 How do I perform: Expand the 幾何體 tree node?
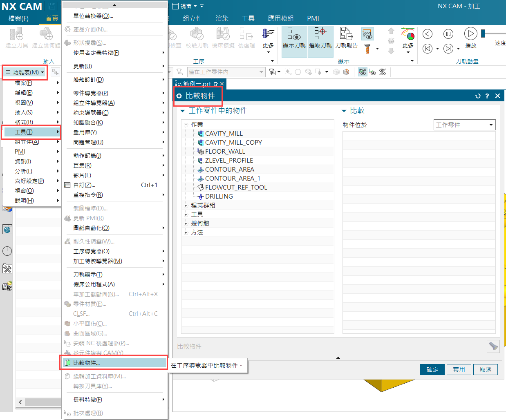186,223
